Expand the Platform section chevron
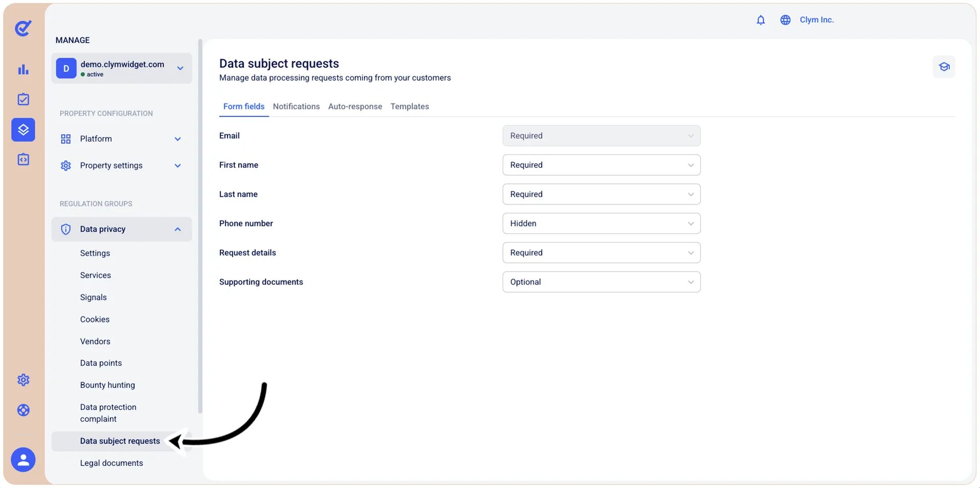Viewport: 980px width, 488px height. pos(178,139)
